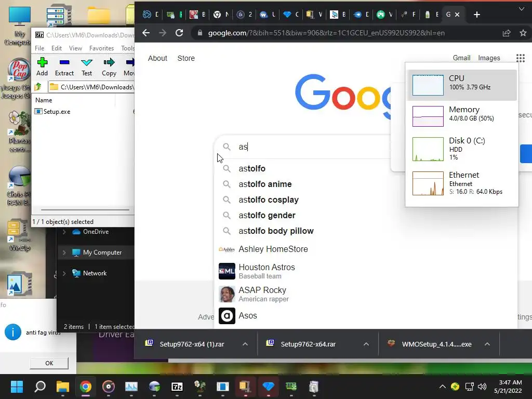The image size is (532, 399).
Task: Open a new Chrome tab
Action: 477,15
